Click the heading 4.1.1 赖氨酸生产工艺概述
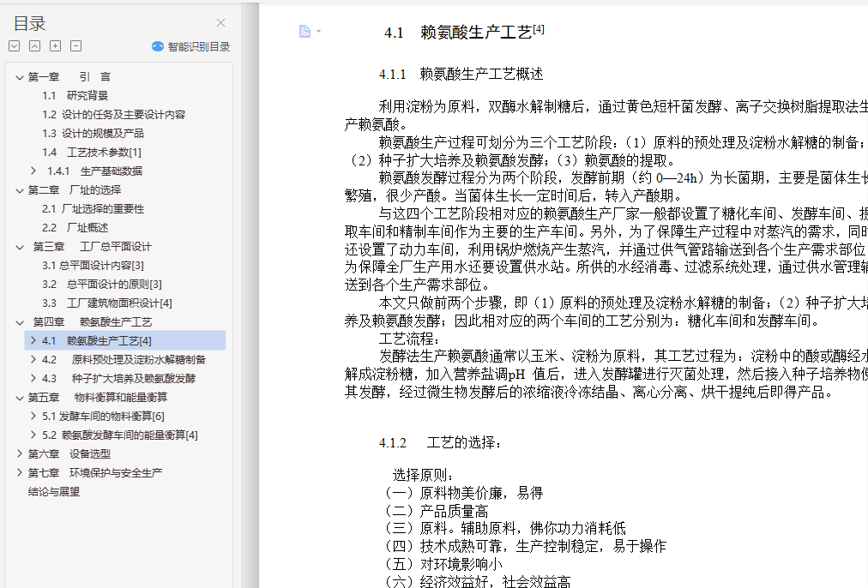Screen dimensions: 868x588 click(x=461, y=74)
